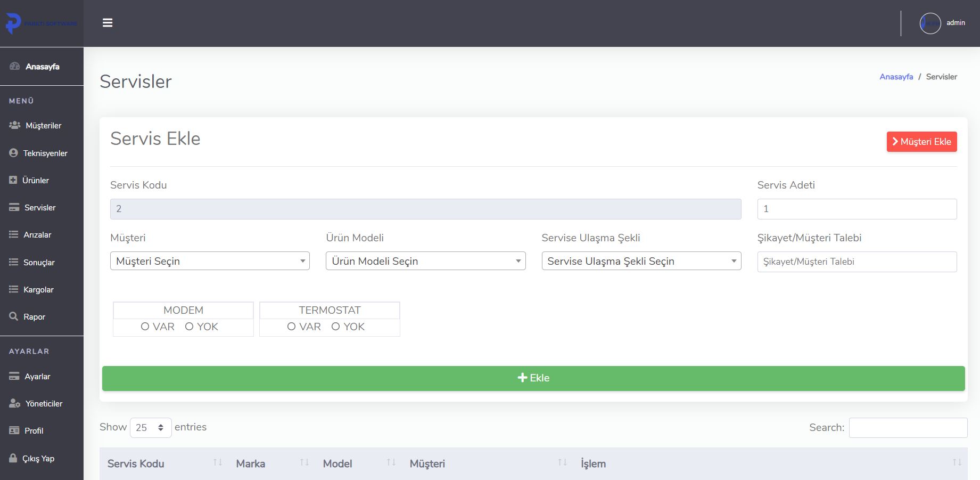Click the Sonuçlar list icon
The width and height of the screenshot is (980, 480).
pos(14,262)
